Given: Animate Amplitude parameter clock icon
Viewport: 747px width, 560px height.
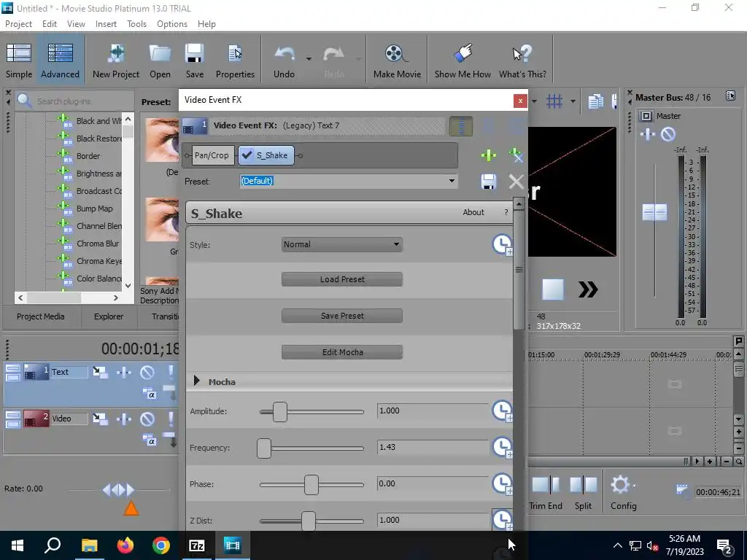Looking at the screenshot, I should point(502,411).
